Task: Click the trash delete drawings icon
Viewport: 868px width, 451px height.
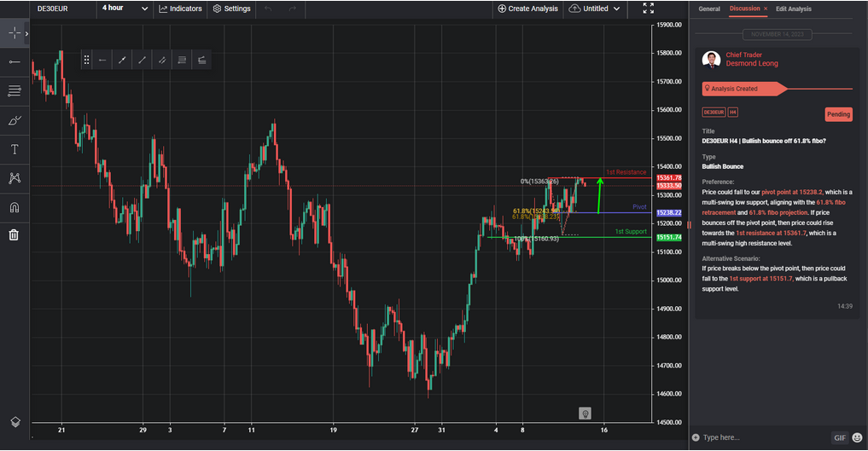Action: (x=15, y=235)
